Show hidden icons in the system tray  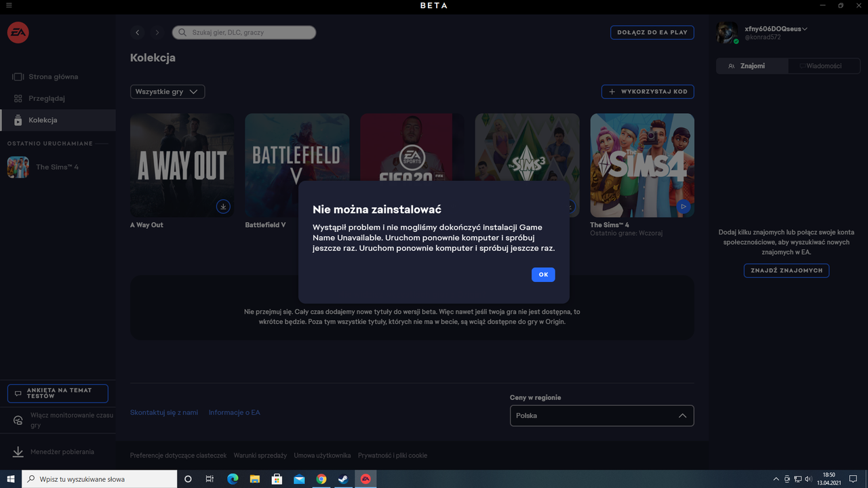pyautogui.click(x=776, y=479)
